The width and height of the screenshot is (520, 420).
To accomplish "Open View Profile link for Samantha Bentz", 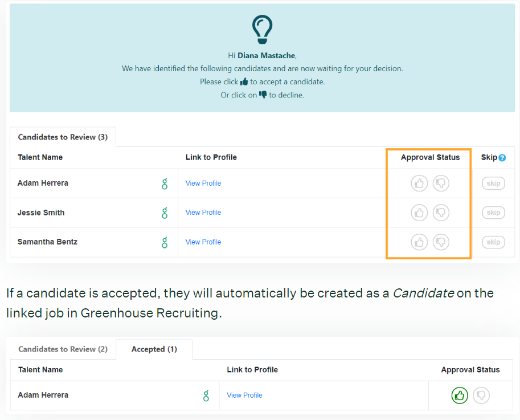I will pos(203,242).
